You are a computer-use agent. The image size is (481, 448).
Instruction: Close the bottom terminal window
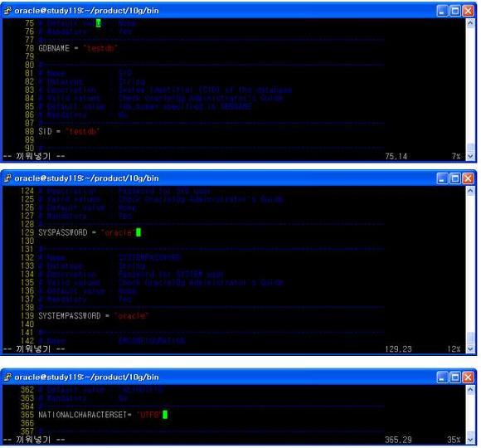468,377
